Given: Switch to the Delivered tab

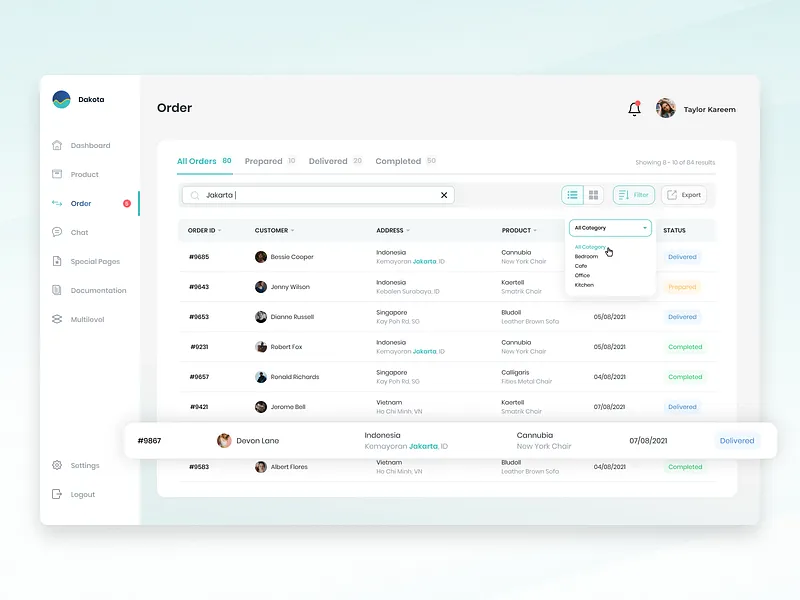Looking at the screenshot, I should pyautogui.click(x=335, y=161).
